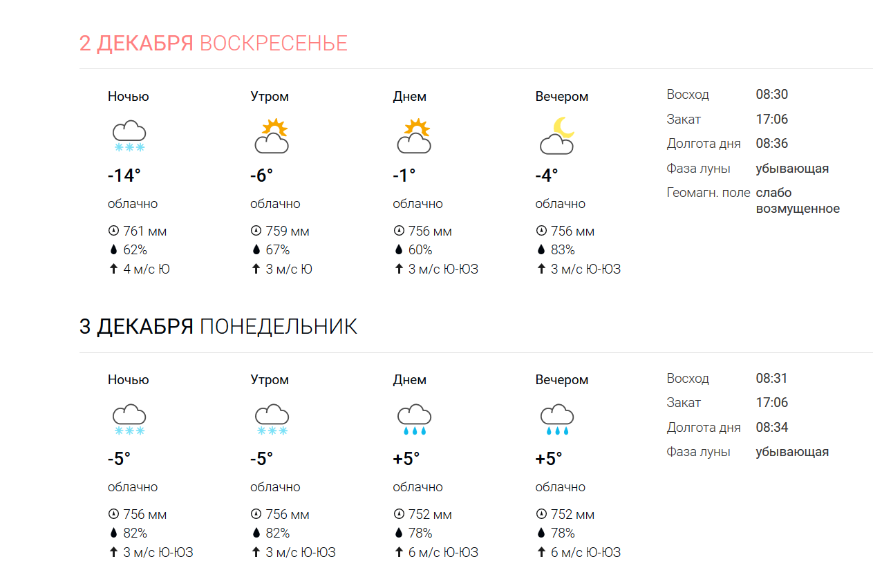The width and height of the screenshot is (873, 588).
Task: Click the Геомагн. поле label
Action: click(x=708, y=193)
